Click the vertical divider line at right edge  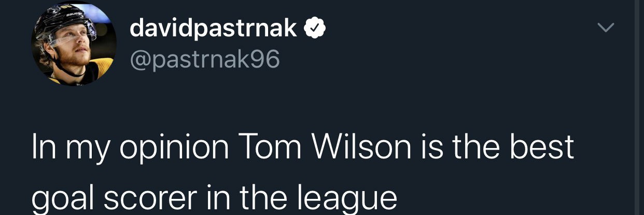638,107
